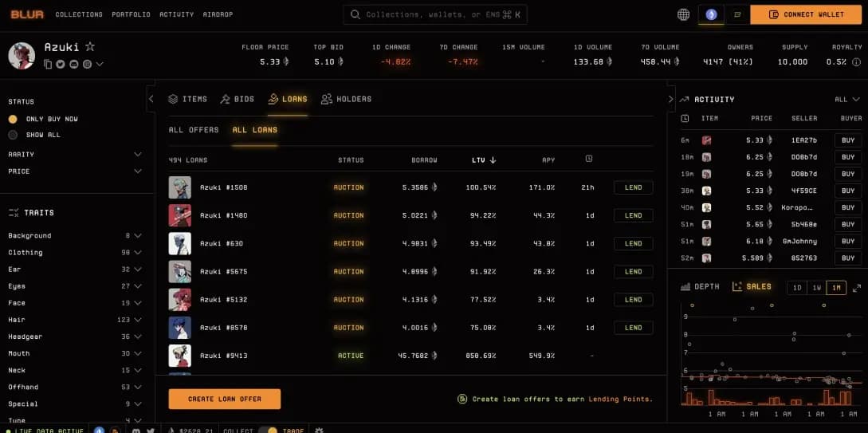
Task: Focus the collections search field
Action: tap(435, 15)
